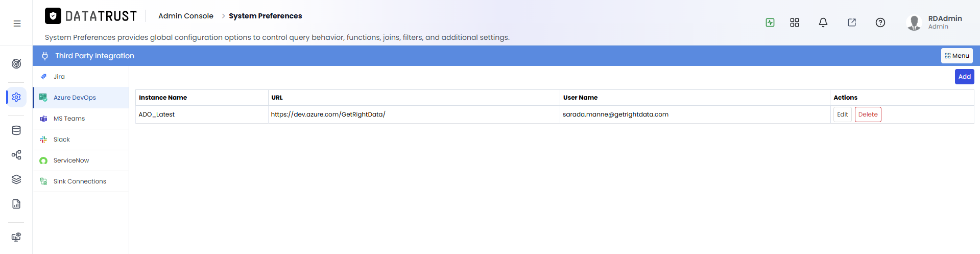Edit the ADO_Latest instance
This screenshot has height=254, width=980.
[842, 114]
